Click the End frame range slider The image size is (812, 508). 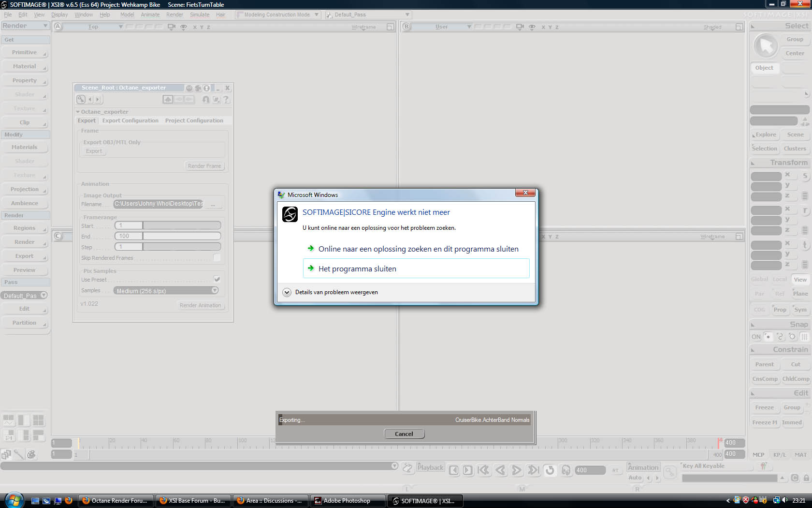click(168, 236)
